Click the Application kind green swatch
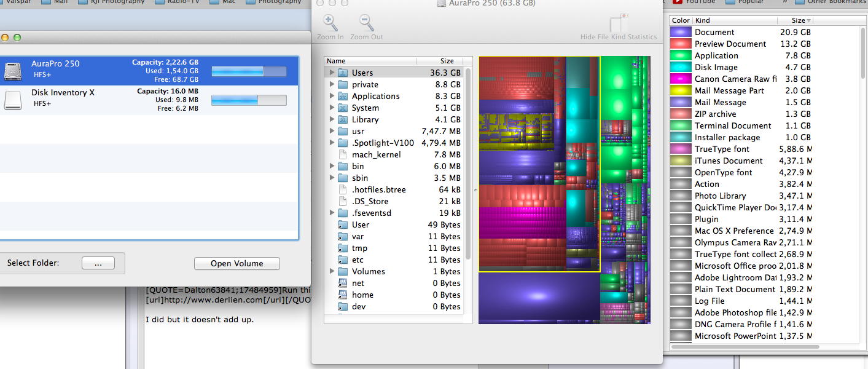This screenshot has height=369, width=868. (x=681, y=55)
